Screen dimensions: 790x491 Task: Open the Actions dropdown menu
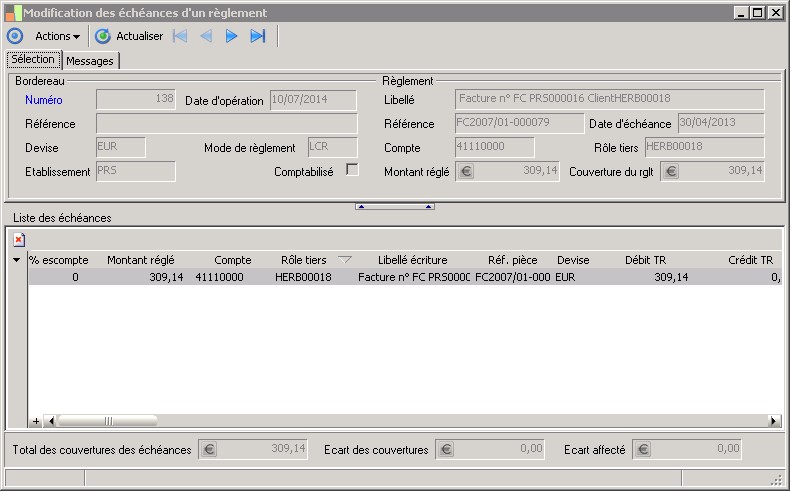pyautogui.click(x=57, y=36)
